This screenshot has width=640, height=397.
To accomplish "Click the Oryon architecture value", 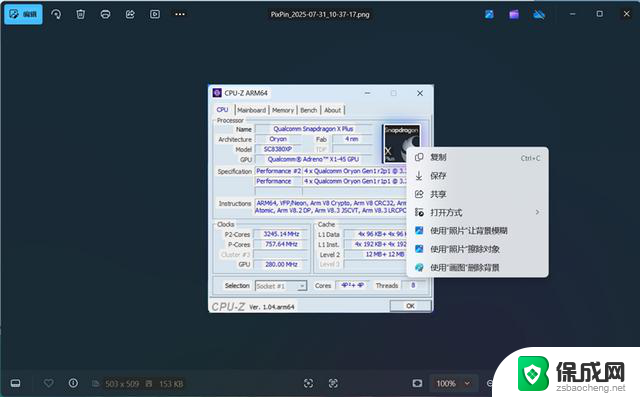I will click(x=278, y=139).
